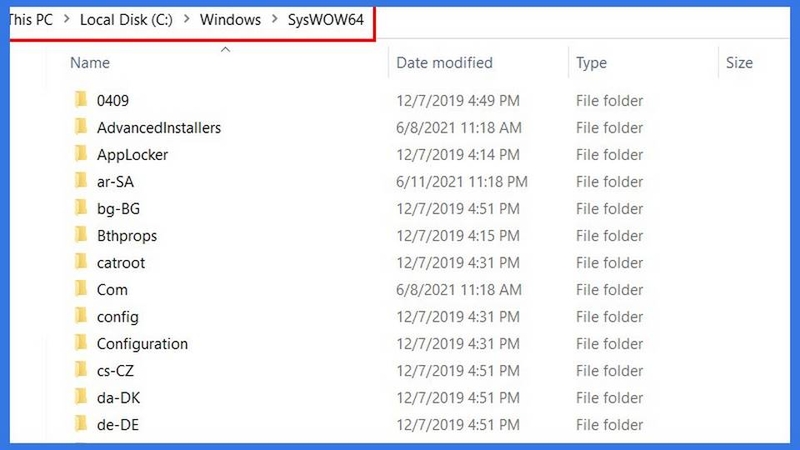
Task: Navigate to Local Disk (C:) breadcrumb
Action: click(126, 20)
